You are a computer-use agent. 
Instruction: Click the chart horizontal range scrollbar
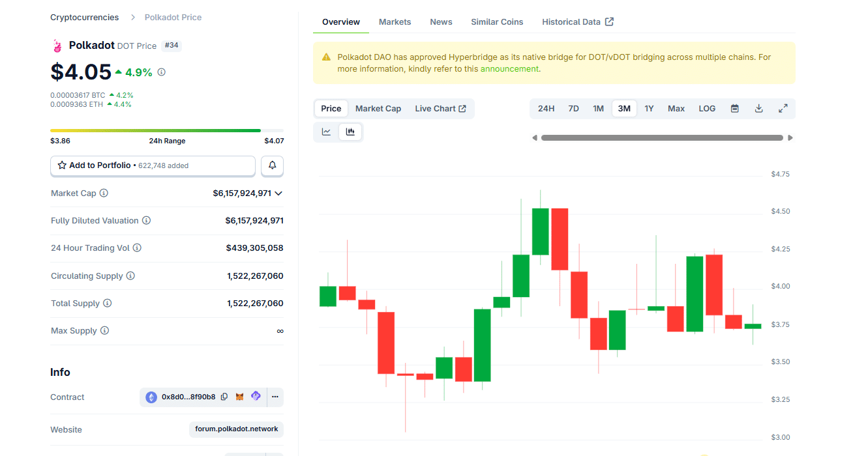[x=662, y=138]
